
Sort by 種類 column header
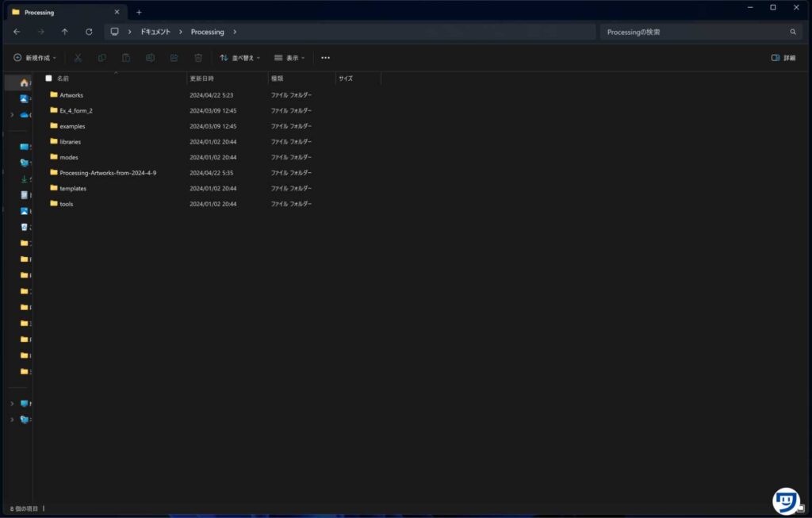[x=277, y=79]
